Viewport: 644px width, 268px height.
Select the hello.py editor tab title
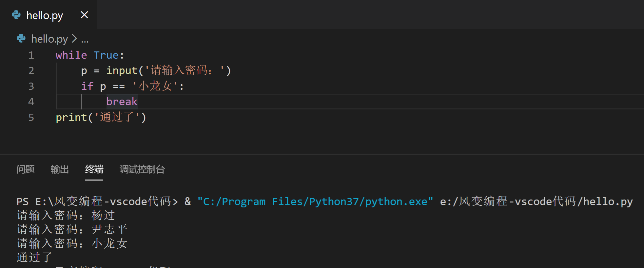pyautogui.click(x=45, y=15)
